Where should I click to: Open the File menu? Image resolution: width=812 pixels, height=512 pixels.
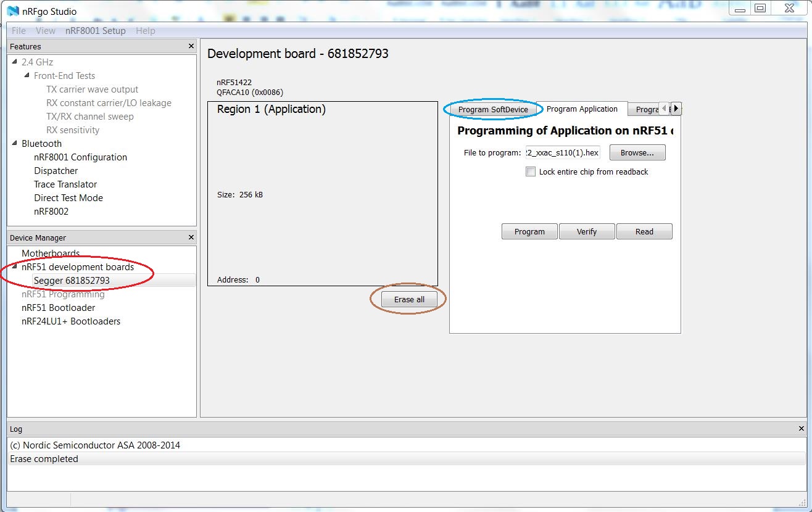(19, 31)
